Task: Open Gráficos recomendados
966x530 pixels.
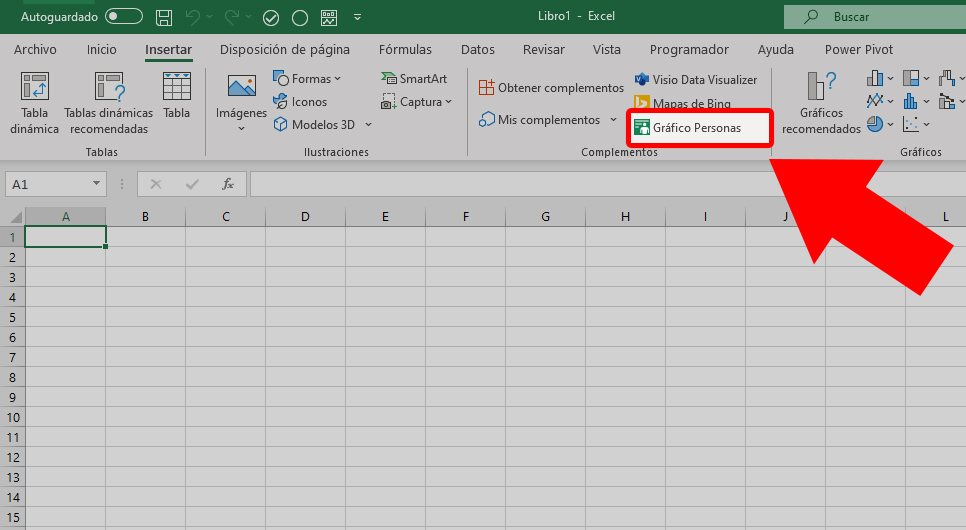Action: (821, 104)
